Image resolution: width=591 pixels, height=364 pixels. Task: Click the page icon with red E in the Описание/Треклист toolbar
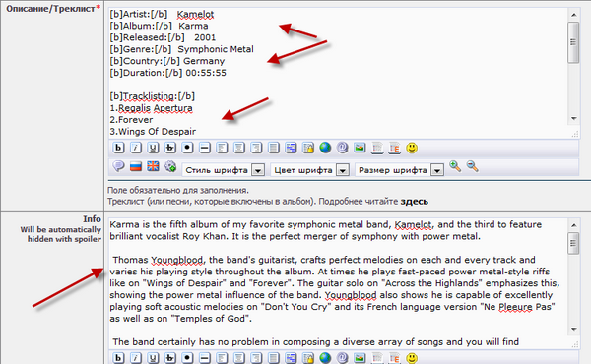394,148
